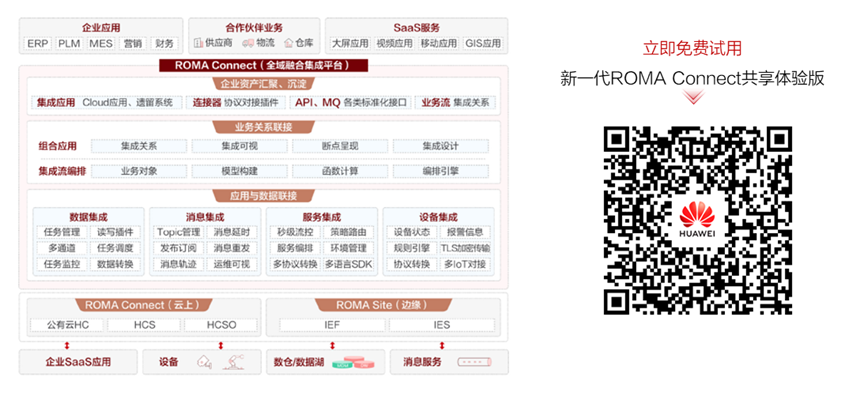Click the IEF box under ROMA Site
Screen dimensions: 864x400
click(x=332, y=325)
